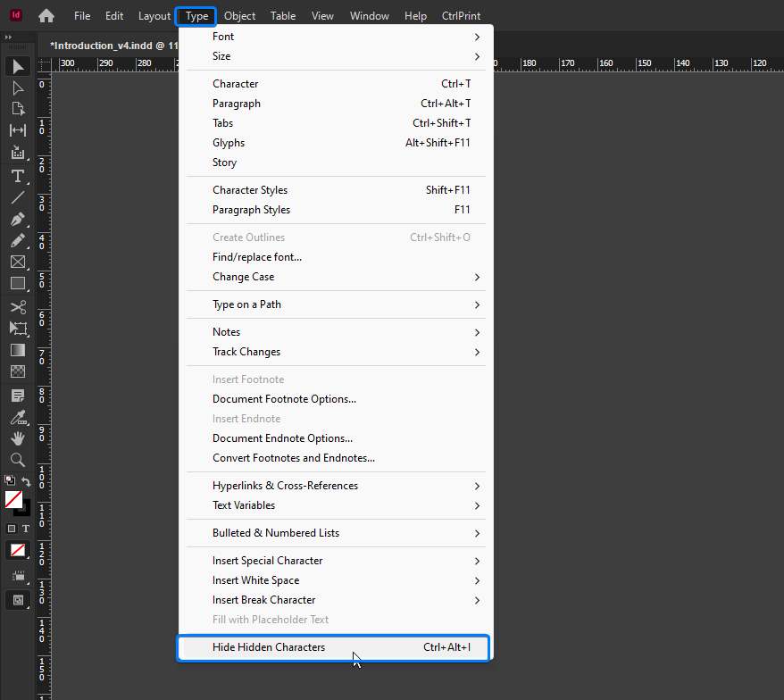Open the Character panel entry

336,84
